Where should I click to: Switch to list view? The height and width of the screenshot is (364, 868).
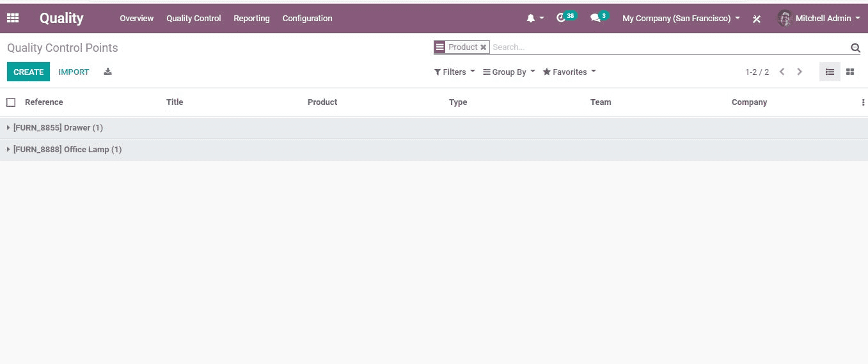click(830, 72)
